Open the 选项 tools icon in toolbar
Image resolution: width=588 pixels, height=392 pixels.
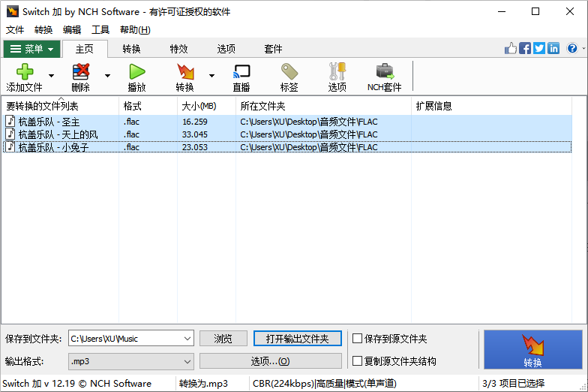[x=337, y=71]
